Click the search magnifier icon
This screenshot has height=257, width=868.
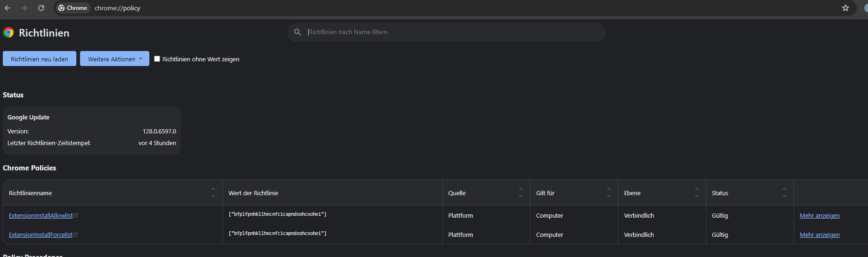[x=297, y=32]
